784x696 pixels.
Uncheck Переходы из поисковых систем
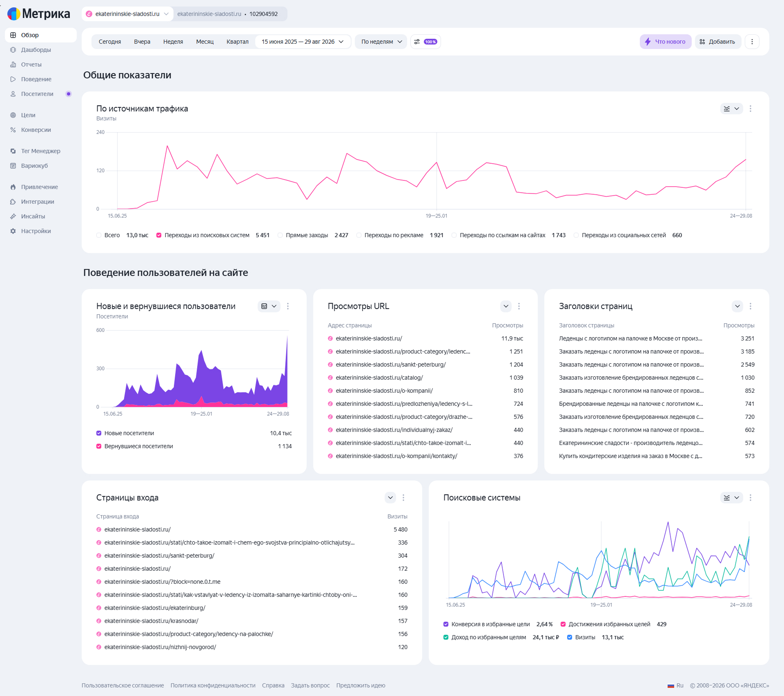coord(159,235)
